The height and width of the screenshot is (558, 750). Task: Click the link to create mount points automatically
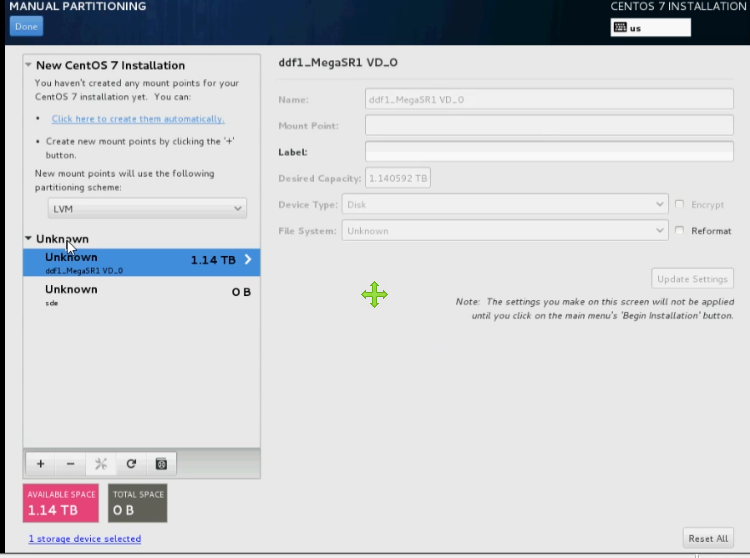point(138,119)
